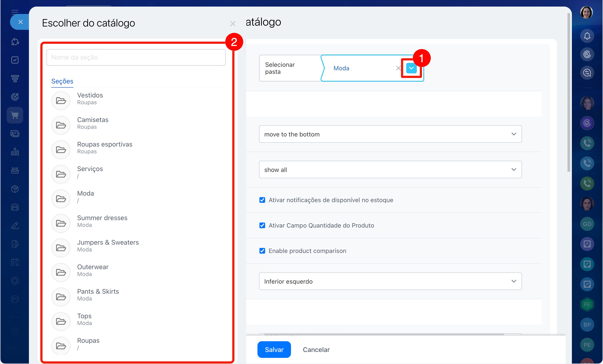Image resolution: width=603 pixels, height=364 pixels.
Task: Disable Enable product comparison checkbox
Action: point(262,251)
